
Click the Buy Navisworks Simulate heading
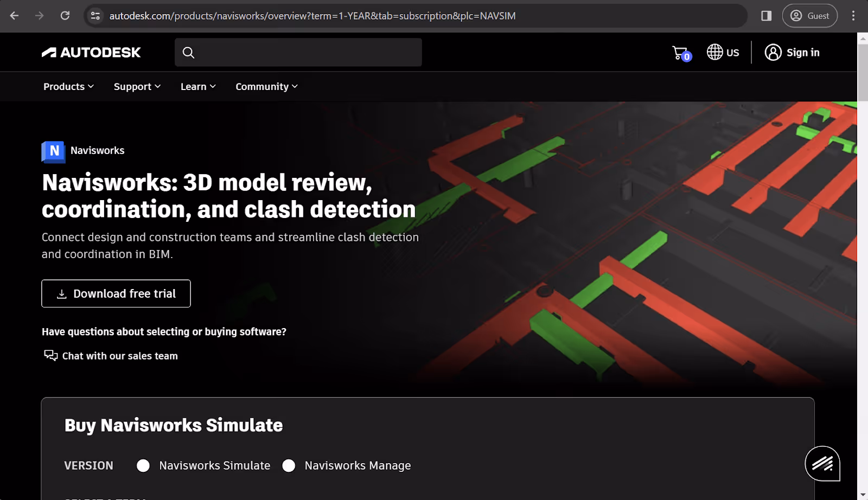174,425
